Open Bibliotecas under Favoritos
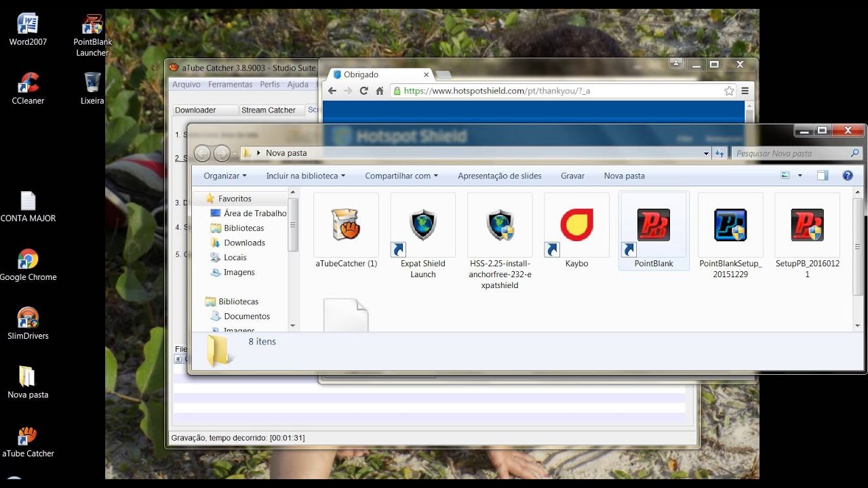Screen dimensions: 868x488 [x=237, y=228]
